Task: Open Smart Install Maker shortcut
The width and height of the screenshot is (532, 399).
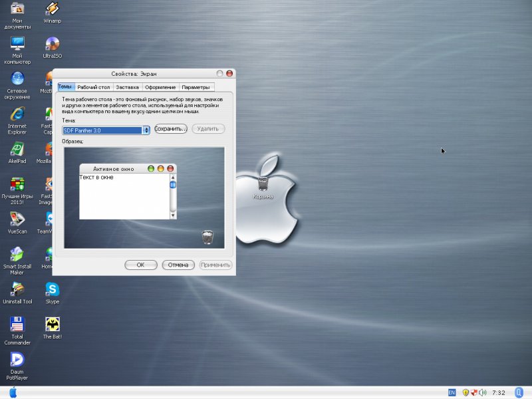Action: (17, 261)
